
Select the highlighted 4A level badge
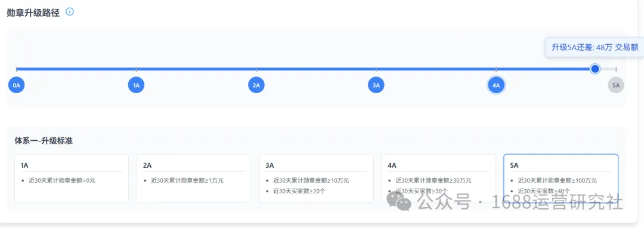pyautogui.click(x=496, y=85)
